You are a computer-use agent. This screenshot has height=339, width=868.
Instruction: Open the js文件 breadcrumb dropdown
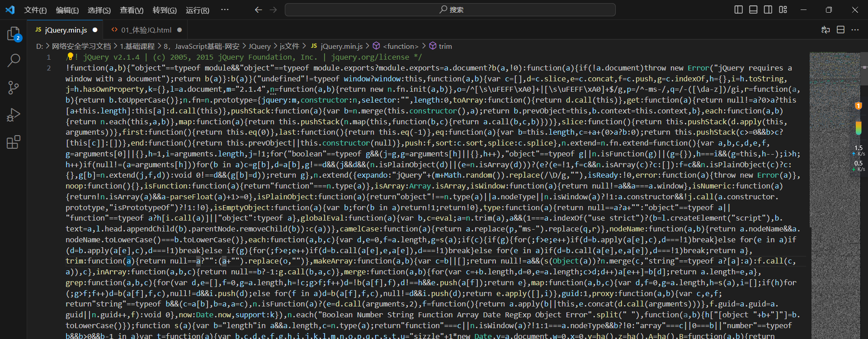pos(289,46)
